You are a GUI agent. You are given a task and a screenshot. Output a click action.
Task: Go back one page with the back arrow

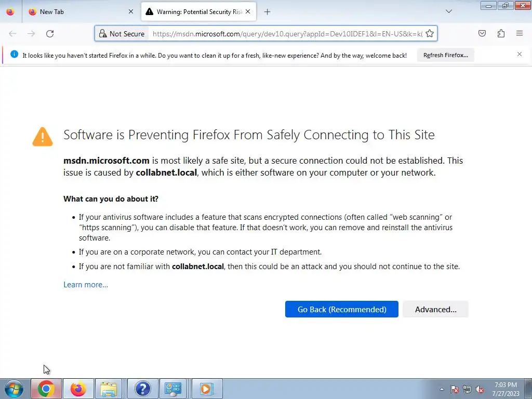12,34
